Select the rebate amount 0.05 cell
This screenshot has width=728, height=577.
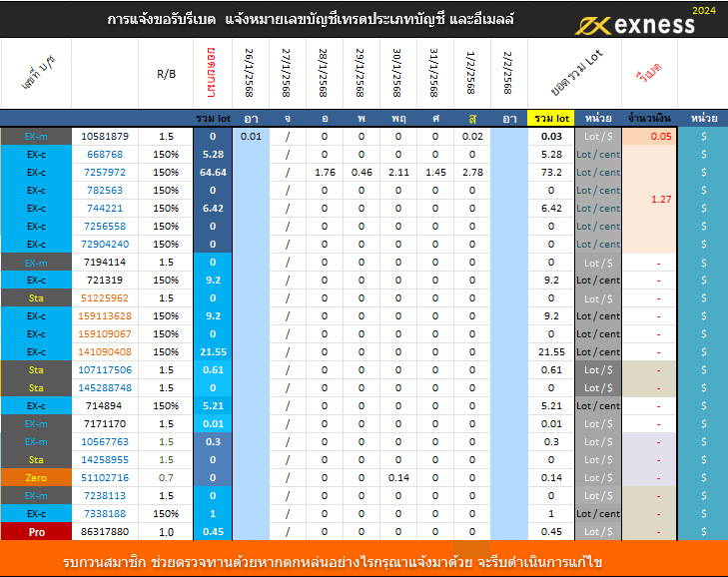pos(649,137)
